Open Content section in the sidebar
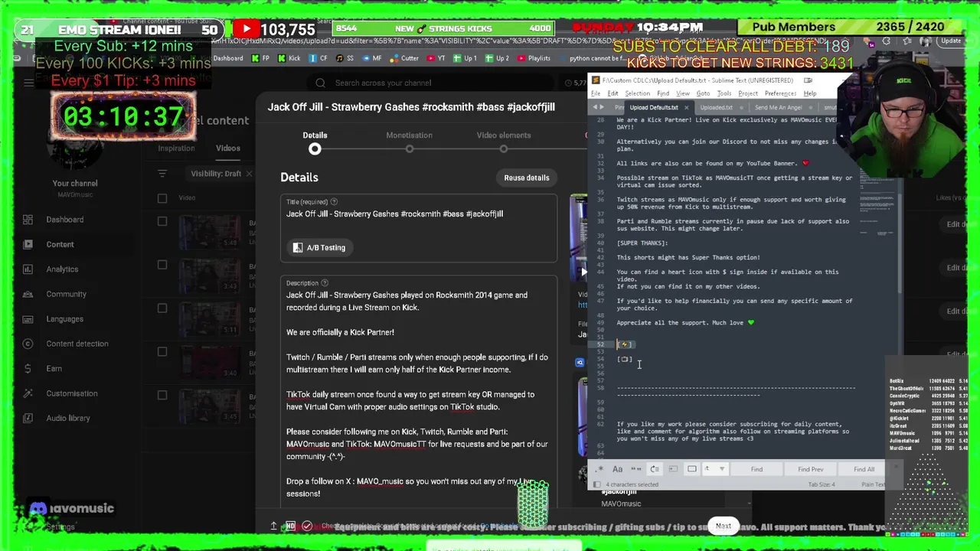Screen dimensions: 980x551 pos(60,244)
